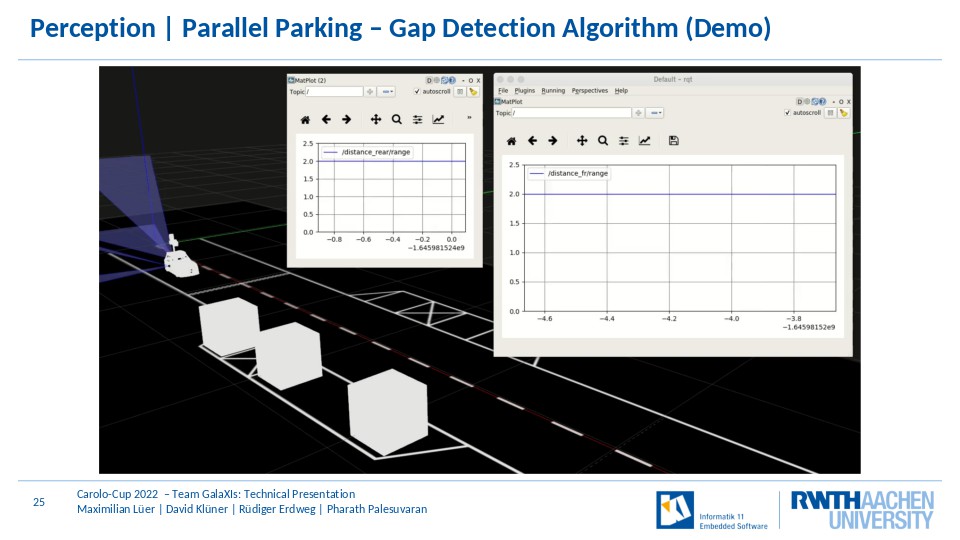Open the remove-topic dropdown in MatPlot (2)

click(x=386, y=92)
